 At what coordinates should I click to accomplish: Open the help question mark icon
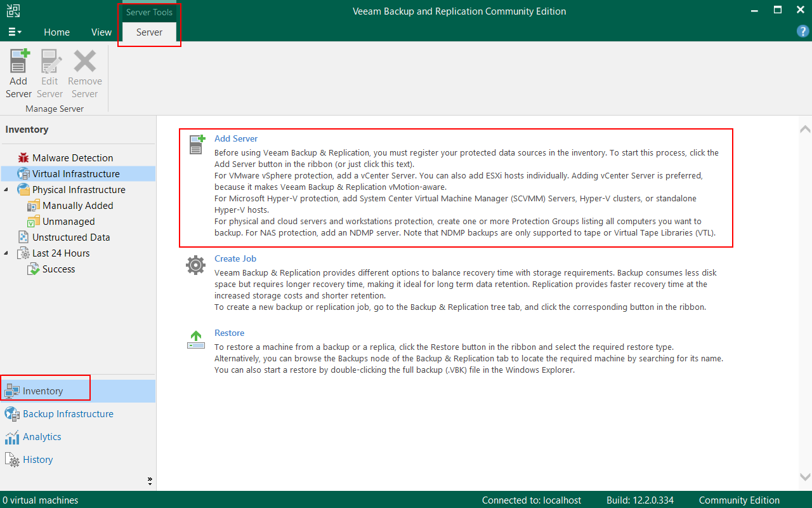coord(802,31)
